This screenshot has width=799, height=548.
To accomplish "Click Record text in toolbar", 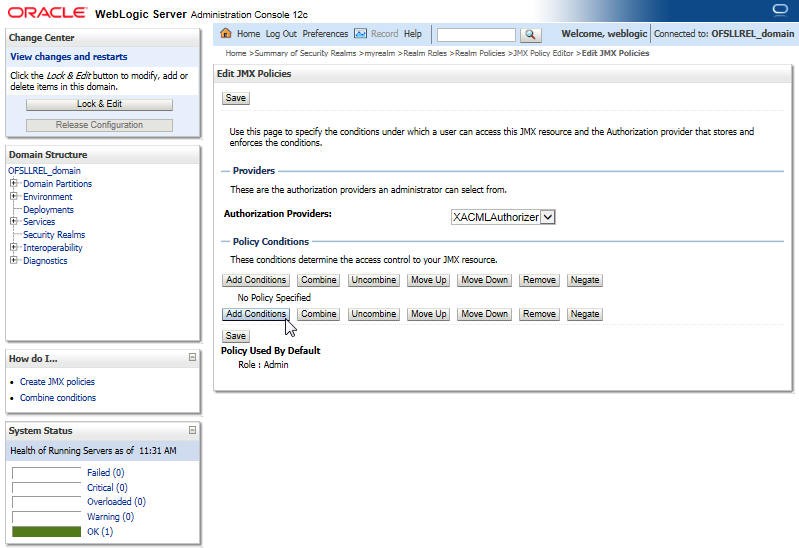I will [384, 34].
